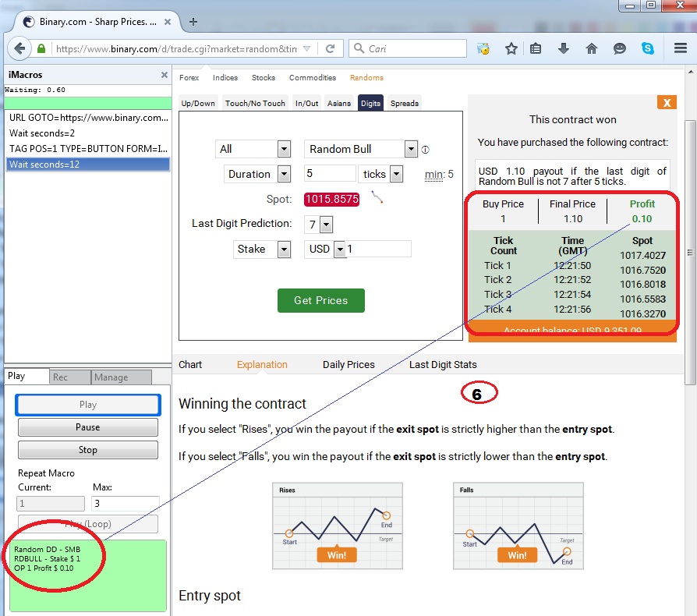Click the stake amount field
The width and height of the screenshot is (697, 616).
378,249
